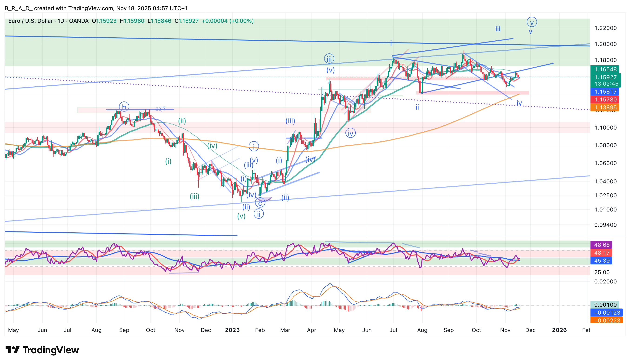Click the circled 'iv' label near May
630x364 pixels.
pos(351,133)
